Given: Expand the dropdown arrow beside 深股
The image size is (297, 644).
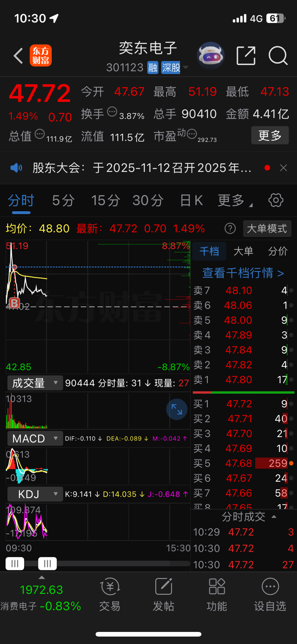Looking at the screenshot, I should pyautogui.click(x=186, y=67).
